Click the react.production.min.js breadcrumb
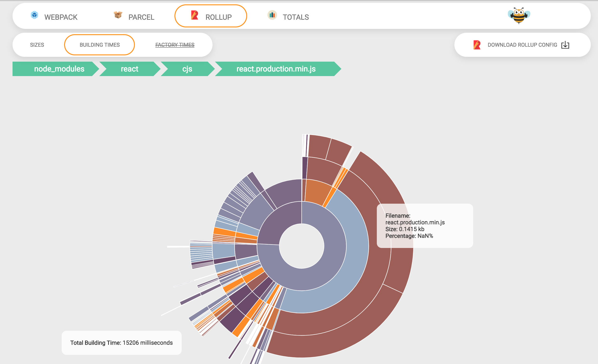The width and height of the screenshot is (598, 364). [x=276, y=69]
